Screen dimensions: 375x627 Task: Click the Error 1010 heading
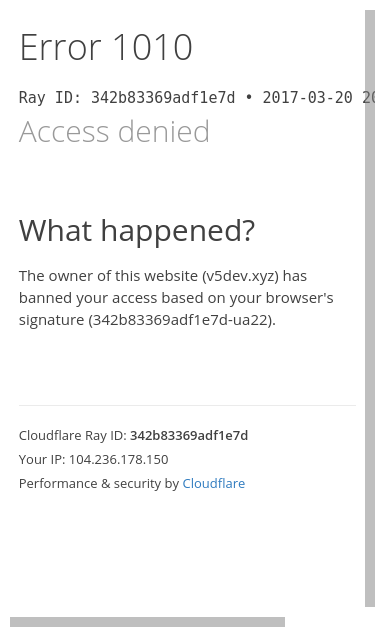(x=106, y=47)
